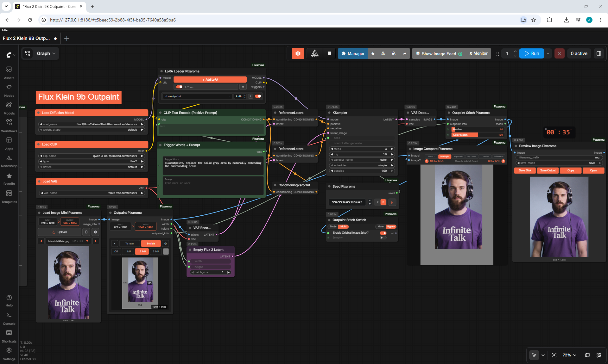Open the vae_name selector in Load VAE
The image size is (608, 364).
92,193
